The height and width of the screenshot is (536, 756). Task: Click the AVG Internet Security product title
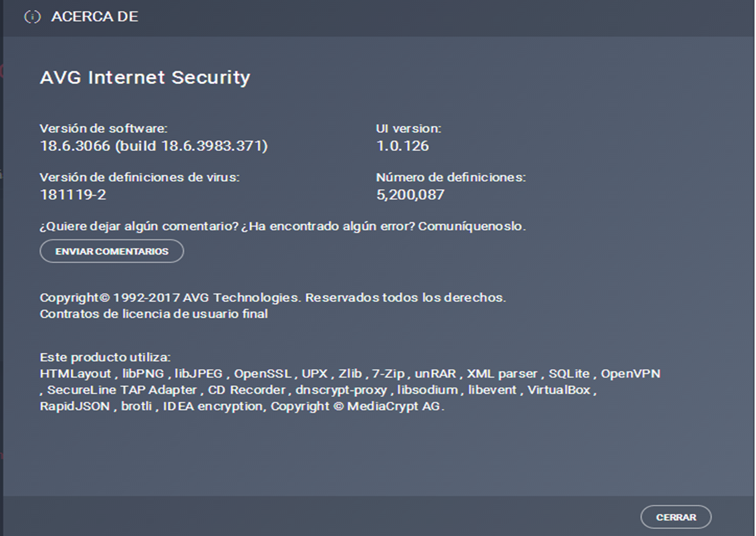(144, 77)
